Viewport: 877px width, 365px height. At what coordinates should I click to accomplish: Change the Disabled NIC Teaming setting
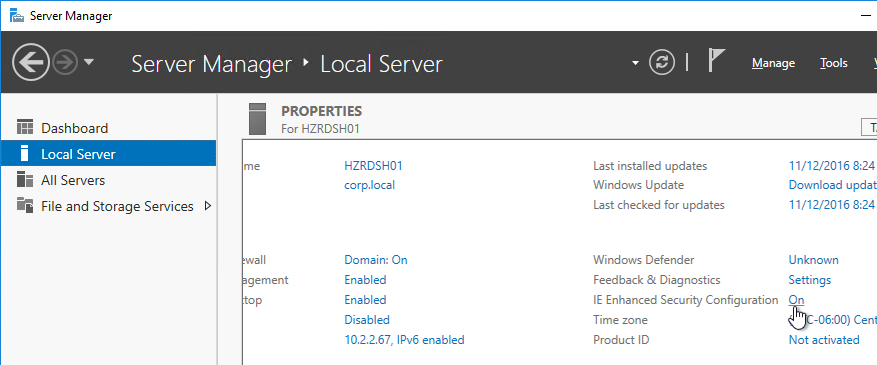367,320
